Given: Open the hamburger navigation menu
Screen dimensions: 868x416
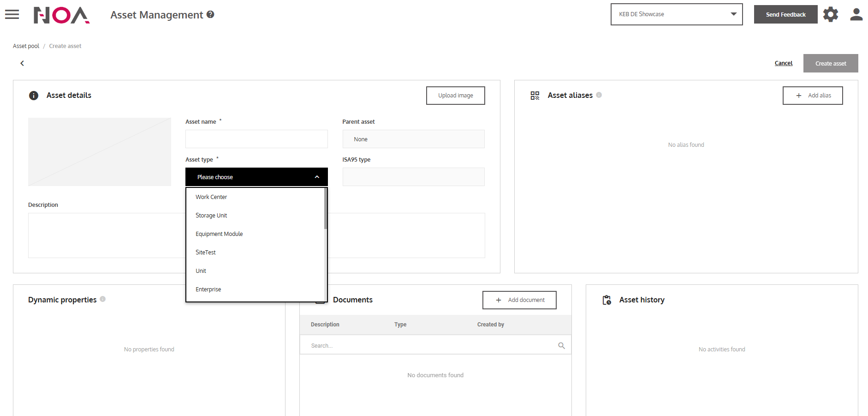Looking at the screenshot, I should click(12, 14).
